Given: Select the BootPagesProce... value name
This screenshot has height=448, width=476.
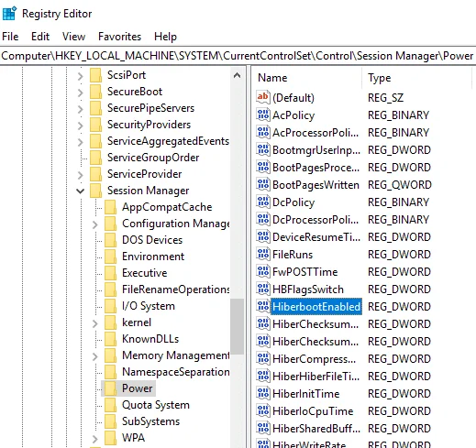Looking at the screenshot, I should click(315, 168).
